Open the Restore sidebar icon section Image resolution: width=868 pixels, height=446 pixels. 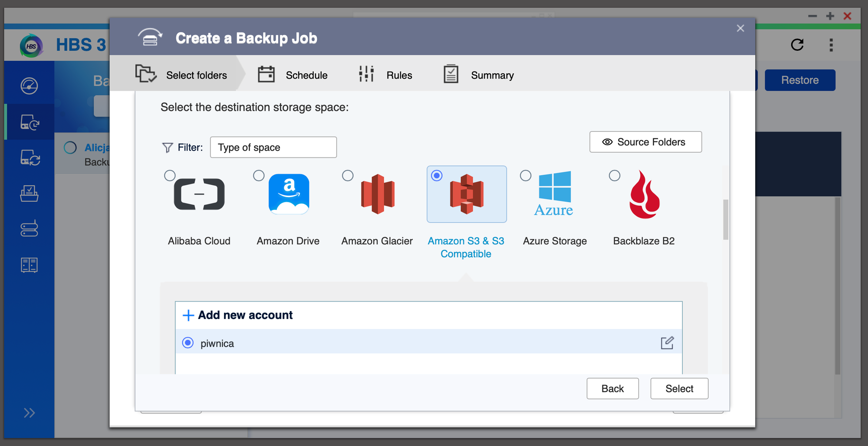29,193
